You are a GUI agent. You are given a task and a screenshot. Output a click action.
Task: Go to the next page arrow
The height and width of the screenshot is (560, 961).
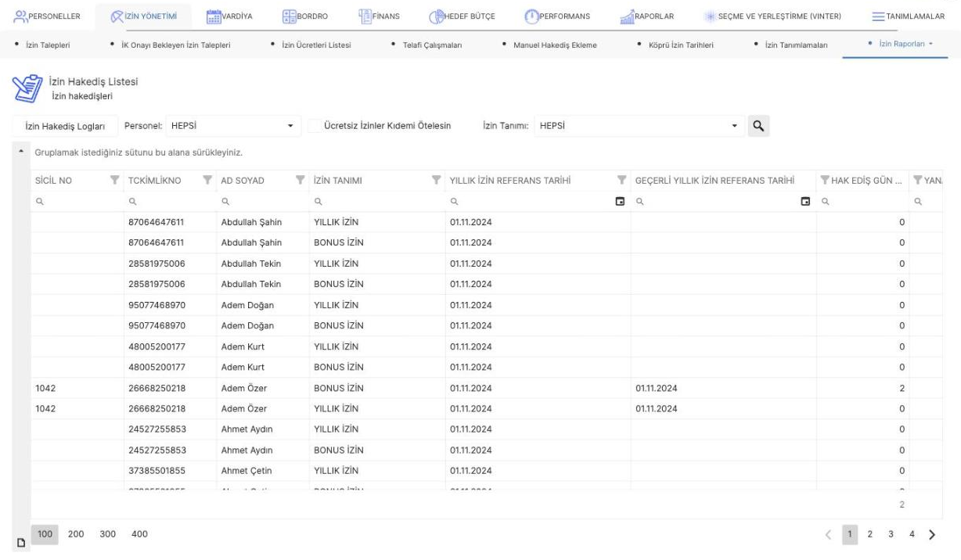(932, 534)
